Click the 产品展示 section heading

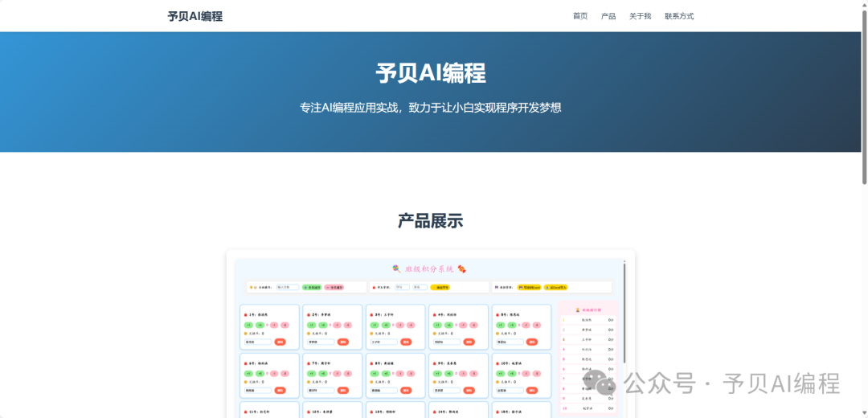point(431,221)
